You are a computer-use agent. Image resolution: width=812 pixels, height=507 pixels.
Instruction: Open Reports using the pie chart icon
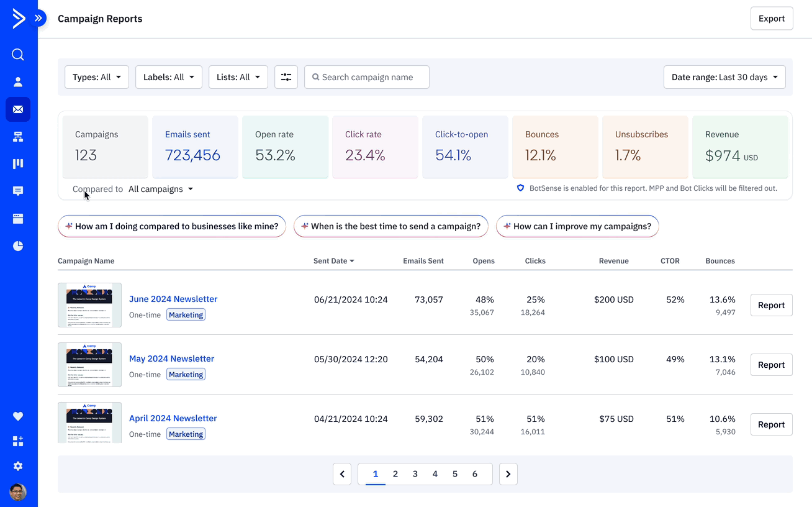click(x=17, y=245)
